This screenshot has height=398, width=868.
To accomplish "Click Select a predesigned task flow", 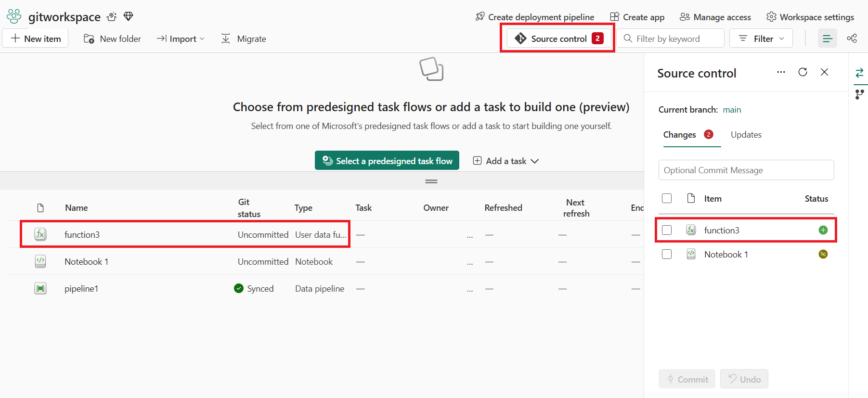I will (387, 160).
